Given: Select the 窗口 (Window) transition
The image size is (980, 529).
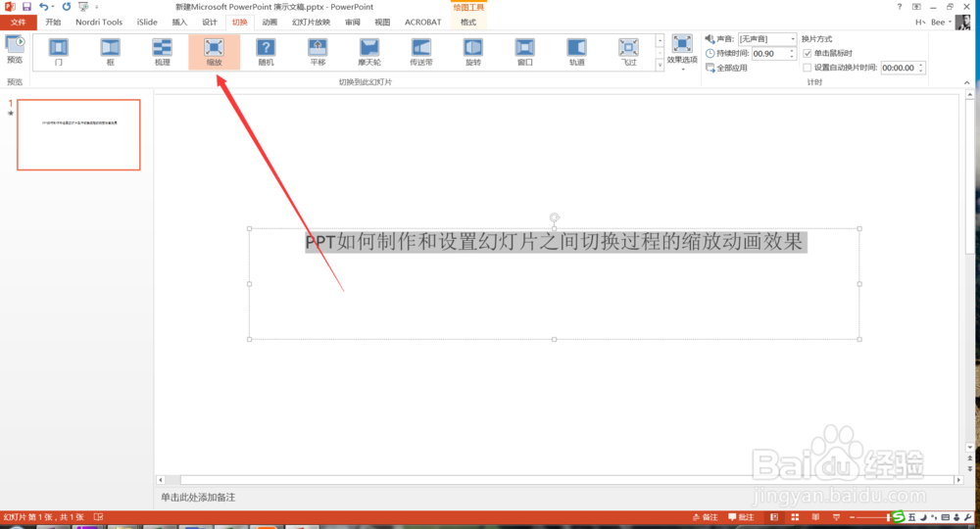Looking at the screenshot, I should click(x=525, y=52).
